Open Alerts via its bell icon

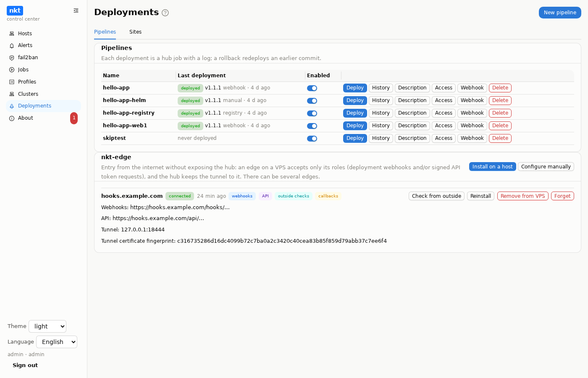12,45
